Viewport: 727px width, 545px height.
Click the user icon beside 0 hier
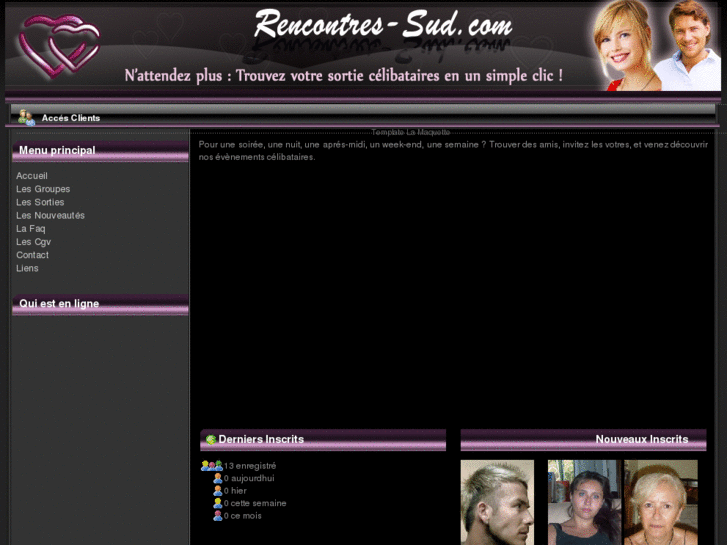tap(217, 491)
